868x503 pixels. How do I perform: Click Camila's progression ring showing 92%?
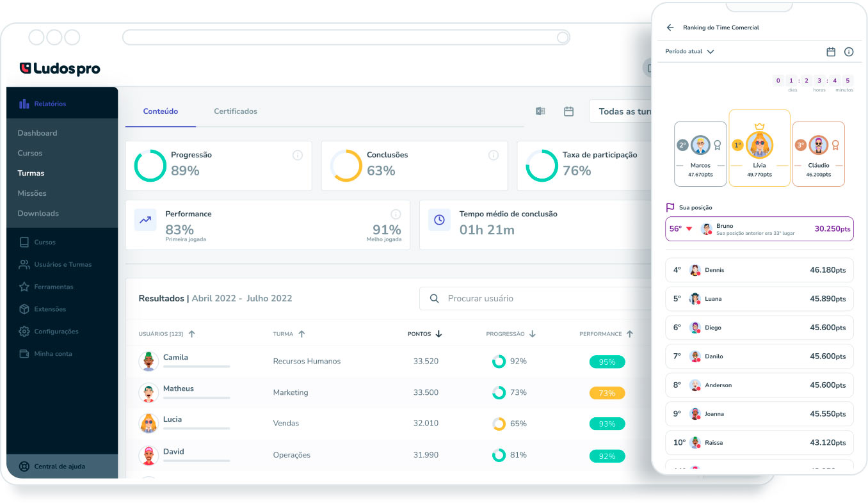click(x=499, y=361)
